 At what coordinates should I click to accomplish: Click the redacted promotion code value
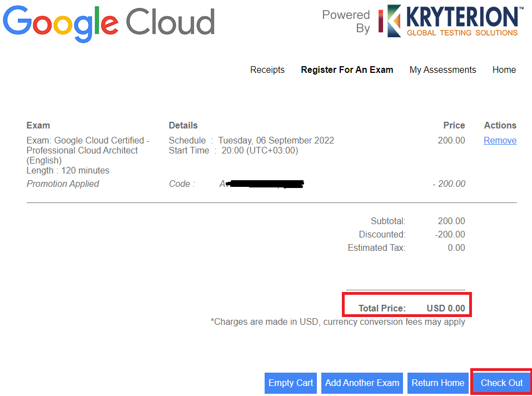[x=261, y=184]
